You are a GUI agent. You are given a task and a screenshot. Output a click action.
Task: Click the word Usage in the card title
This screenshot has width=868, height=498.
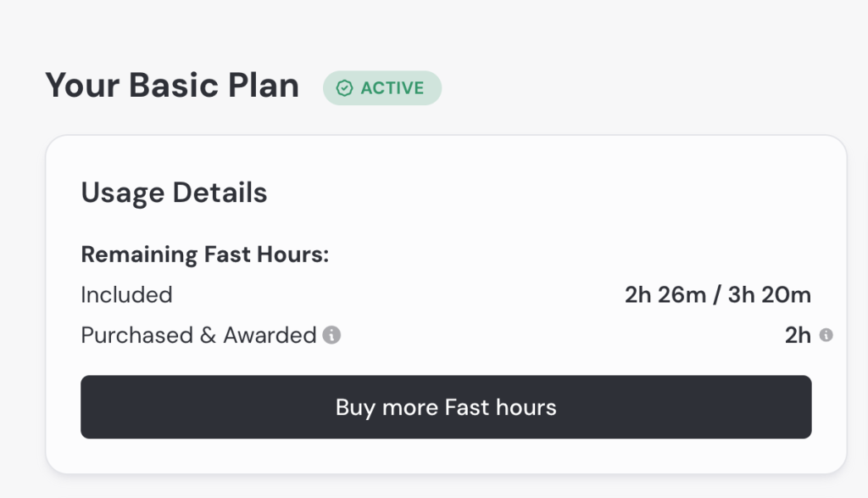point(124,193)
